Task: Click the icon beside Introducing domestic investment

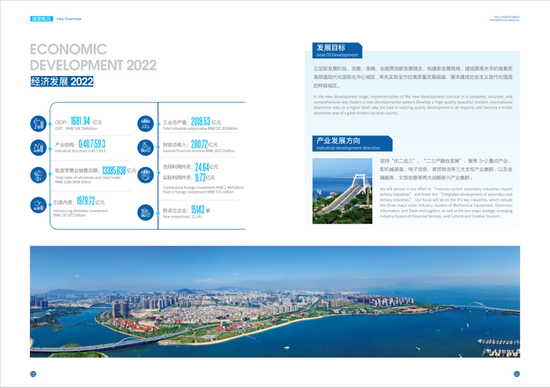Action: tap(38, 205)
